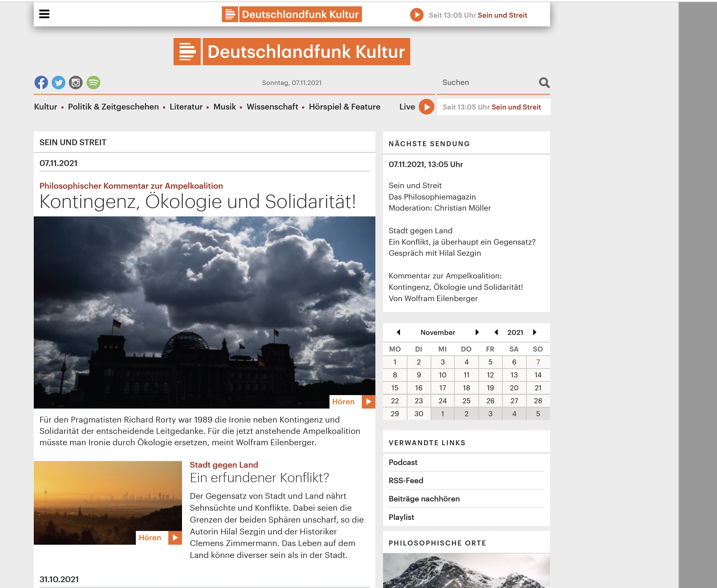Click the '31.10.2021' date heading
This screenshot has height=588, width=717.
[x=59, y=579]
